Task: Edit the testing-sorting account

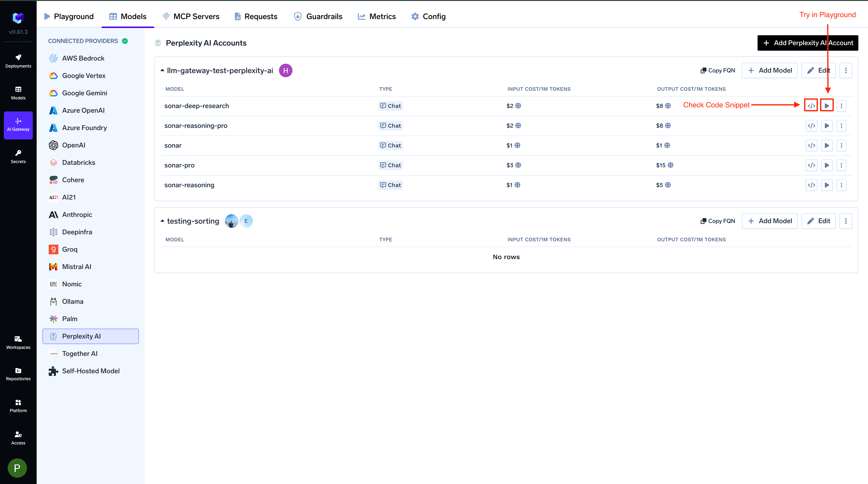Action: pyautogui.click(x=819, y=221)
